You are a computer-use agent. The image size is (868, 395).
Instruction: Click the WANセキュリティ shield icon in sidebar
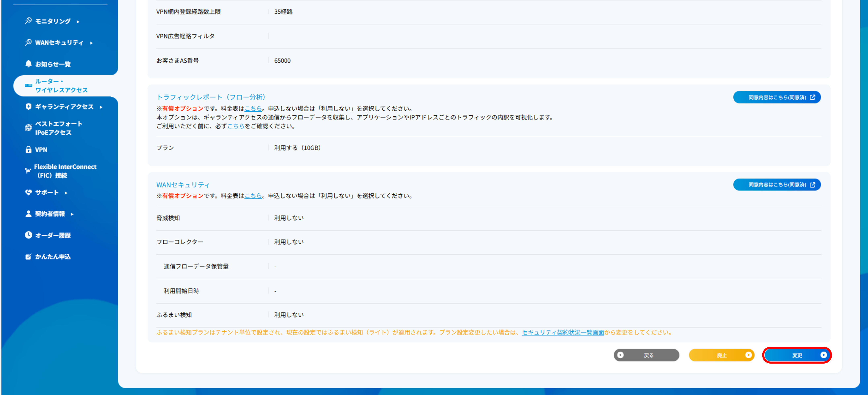(x=28, y=43)
